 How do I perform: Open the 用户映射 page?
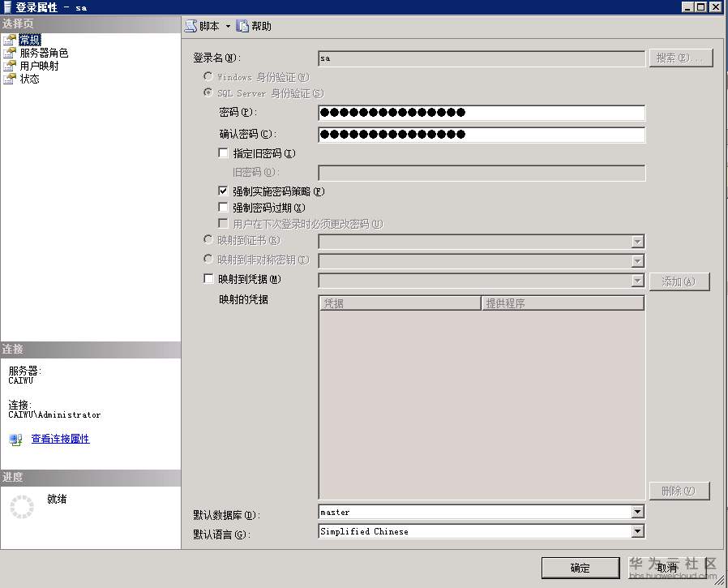[x=39, y=66]
